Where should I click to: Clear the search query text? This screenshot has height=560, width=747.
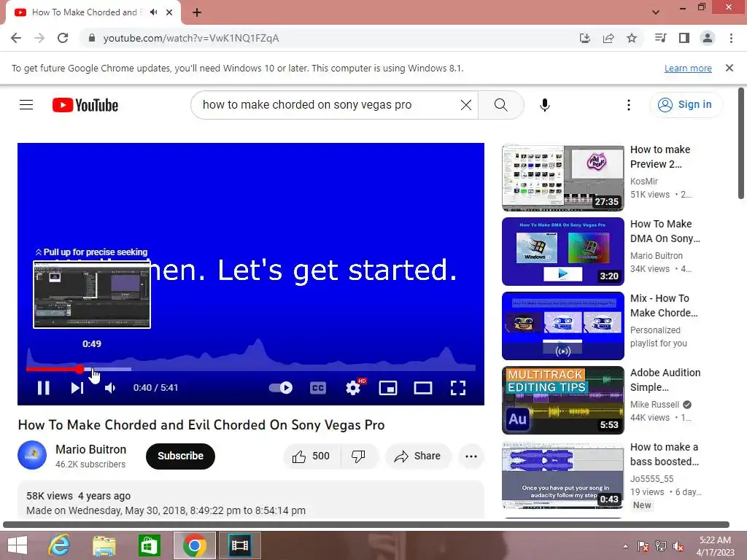point(466,105)
